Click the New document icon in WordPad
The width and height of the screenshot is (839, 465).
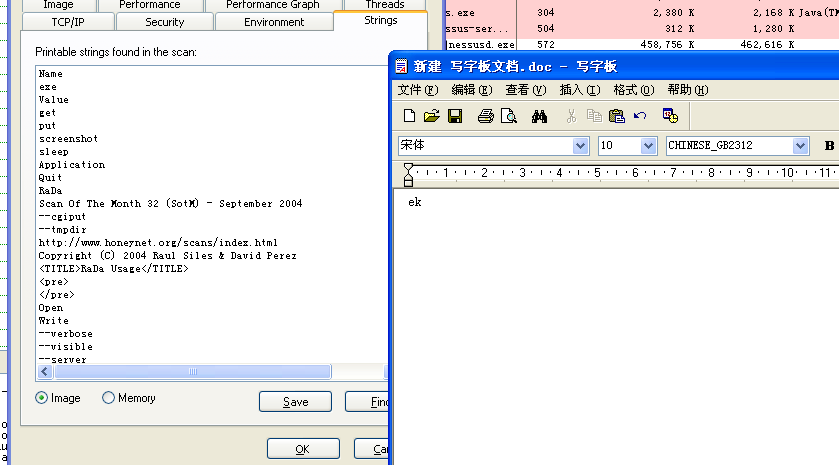(x=409, y=116)
